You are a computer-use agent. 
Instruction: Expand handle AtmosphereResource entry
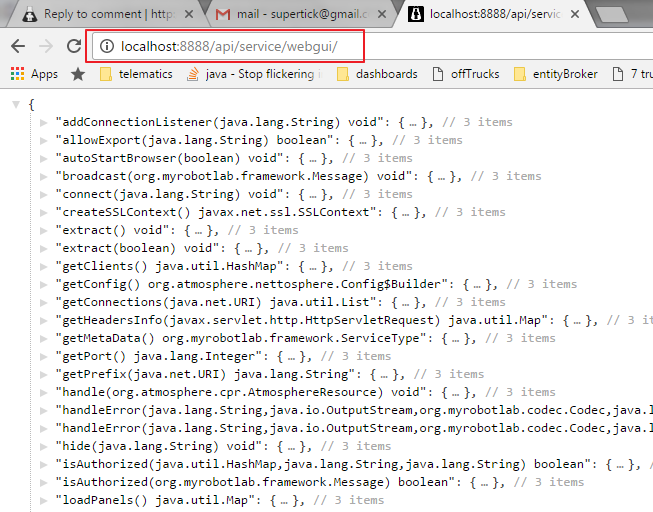43,392
